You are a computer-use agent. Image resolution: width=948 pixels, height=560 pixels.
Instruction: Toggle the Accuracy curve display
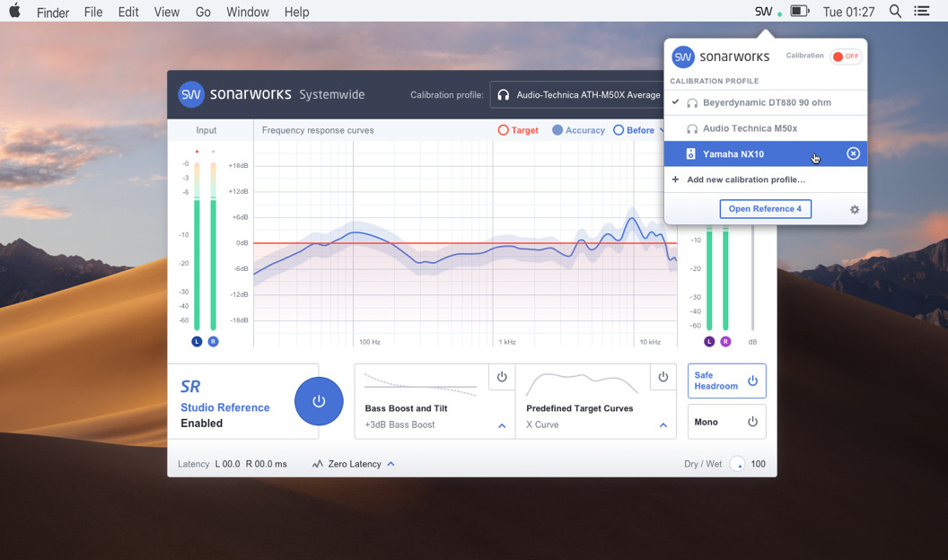click(579, 130)
